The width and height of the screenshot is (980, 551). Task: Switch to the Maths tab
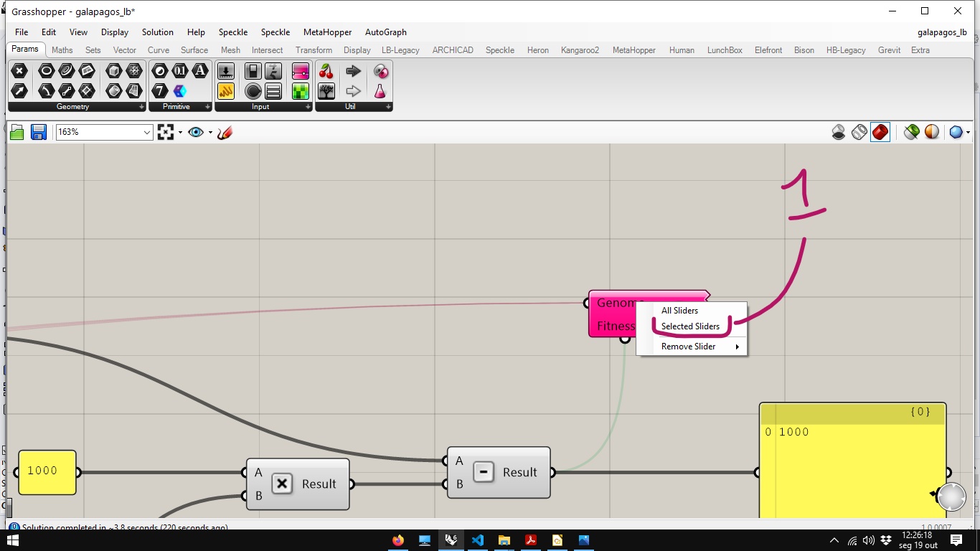pyautogui.click(x=62, y=50)
